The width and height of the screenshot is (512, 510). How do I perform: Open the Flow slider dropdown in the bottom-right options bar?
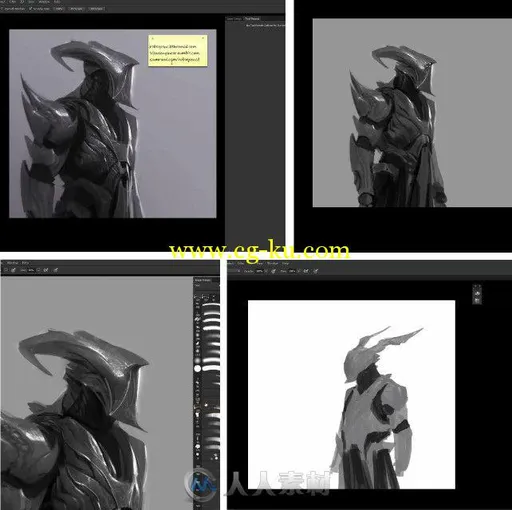point(298,271)
